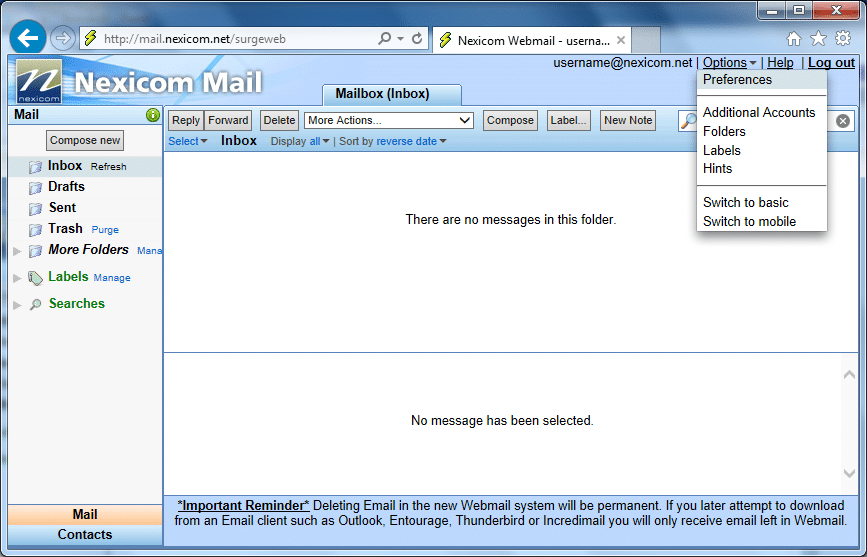
Task: Click the Nexicom logo image
Action: 39,81
